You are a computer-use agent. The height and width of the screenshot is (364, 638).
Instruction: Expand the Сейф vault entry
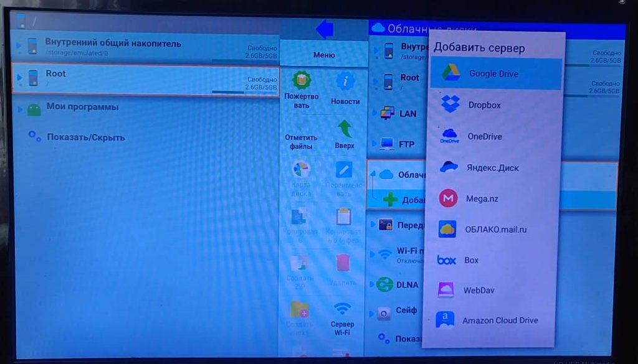[371, 313]
